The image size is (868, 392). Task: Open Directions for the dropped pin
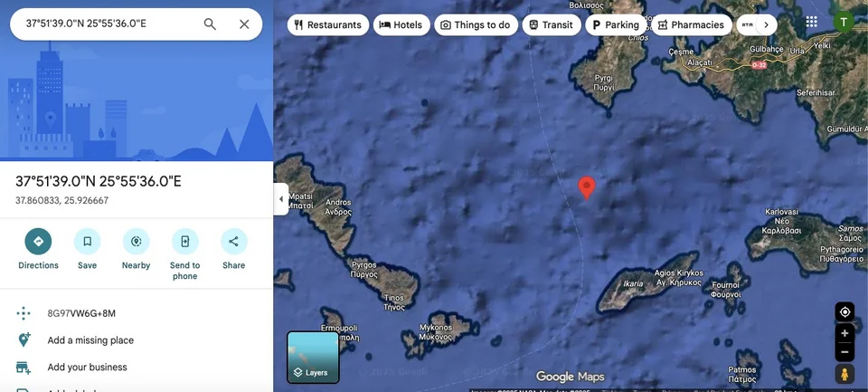click(38, 249)
